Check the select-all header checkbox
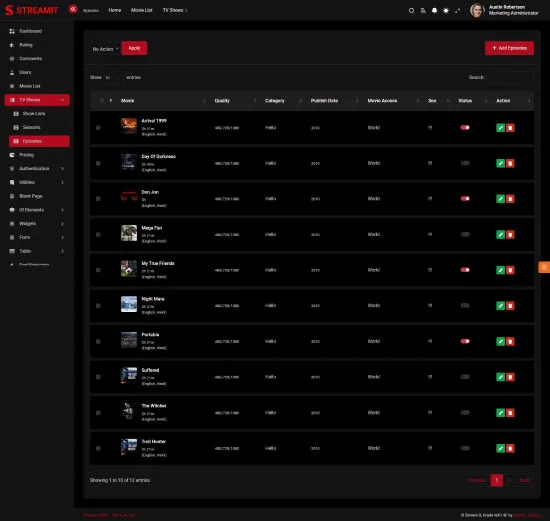 click(102, 101)
